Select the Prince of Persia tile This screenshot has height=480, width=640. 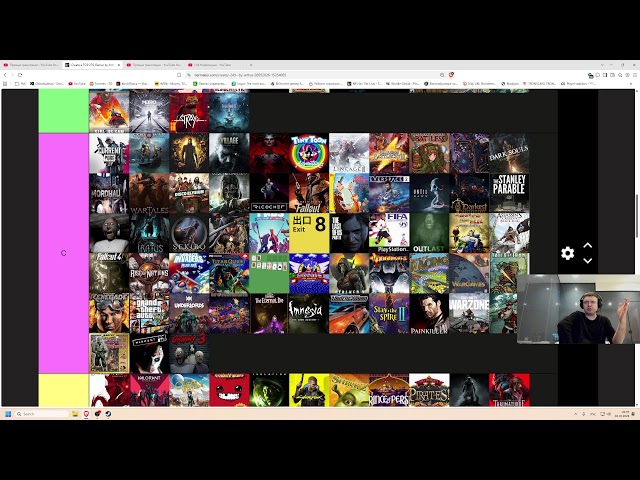tap(389, 390)
